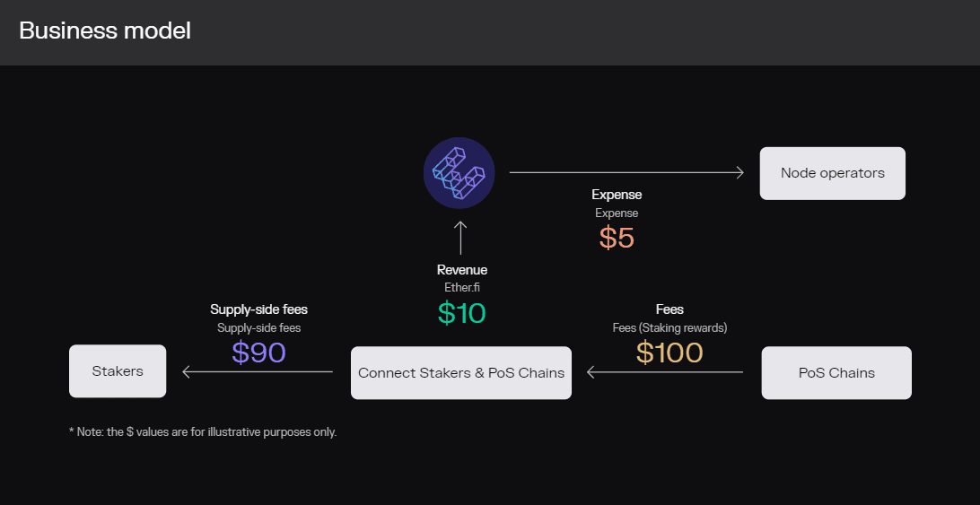The height and width of the screenshot is (505, 980).
Task: Click the bold Fees label
Action: coord(669,309)
